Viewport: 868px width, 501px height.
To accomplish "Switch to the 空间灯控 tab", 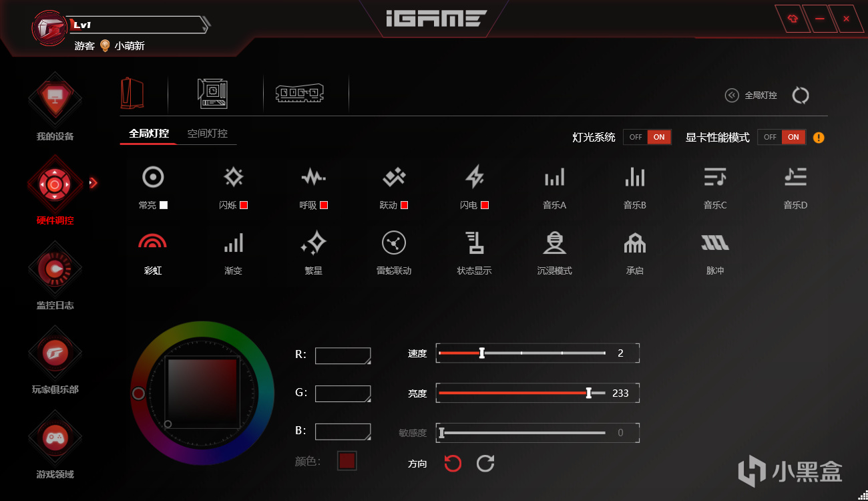I will point(207,134).
